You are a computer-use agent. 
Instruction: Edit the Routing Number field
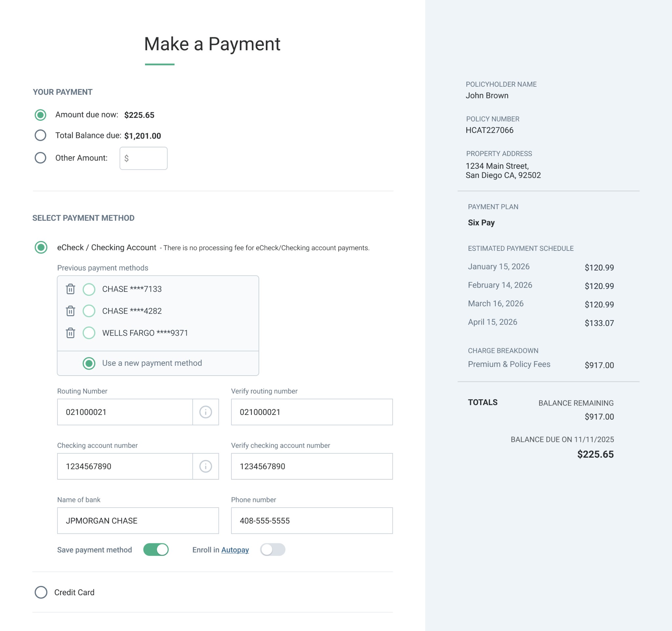pos(125,412)
